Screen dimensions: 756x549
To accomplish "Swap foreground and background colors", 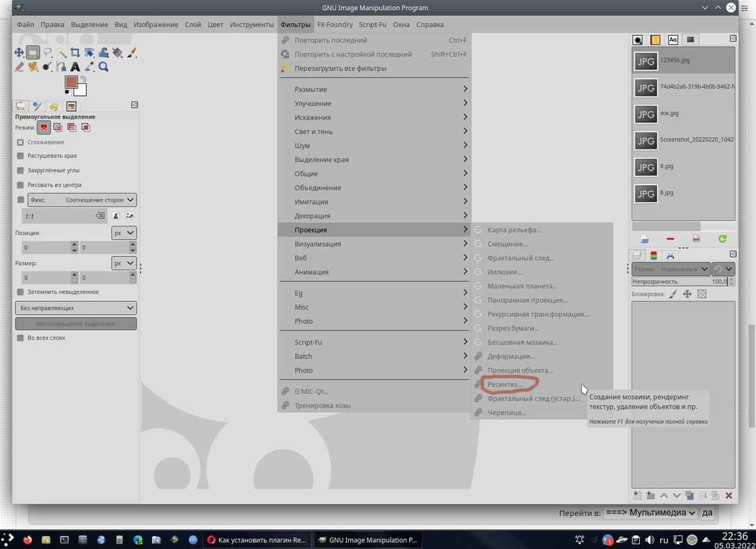I will (x=83, y=78).
